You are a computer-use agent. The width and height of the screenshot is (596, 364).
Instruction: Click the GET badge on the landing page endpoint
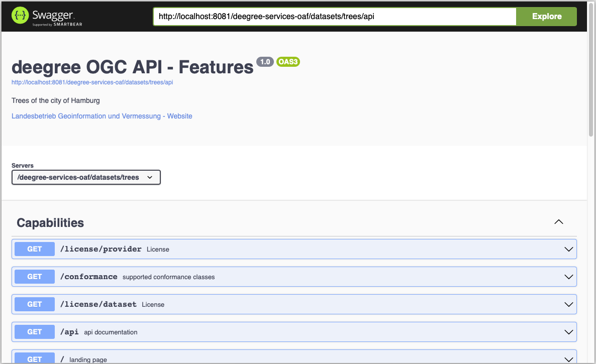34,357
